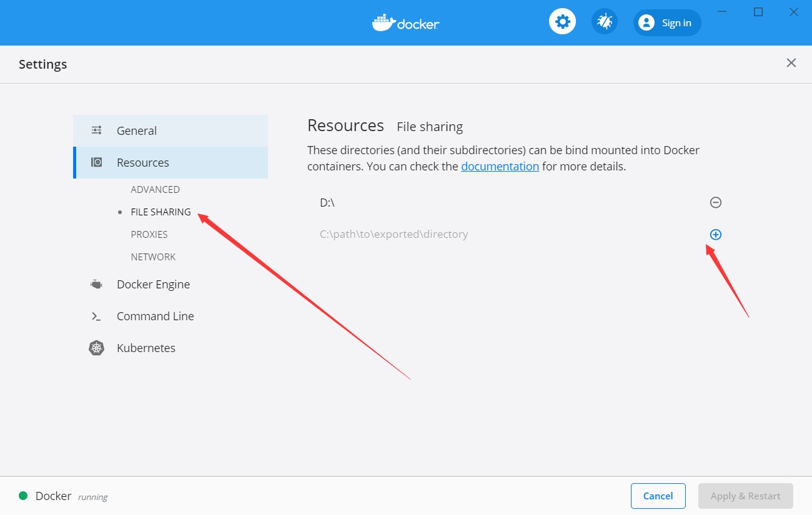Click the Resources sidebar icon
812x515 pixels.
coord(96,162)
